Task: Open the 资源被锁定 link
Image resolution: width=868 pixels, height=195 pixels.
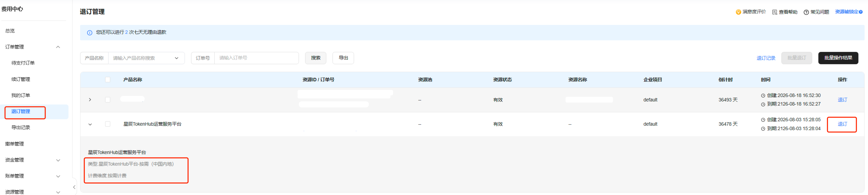Action: (846, 12)
